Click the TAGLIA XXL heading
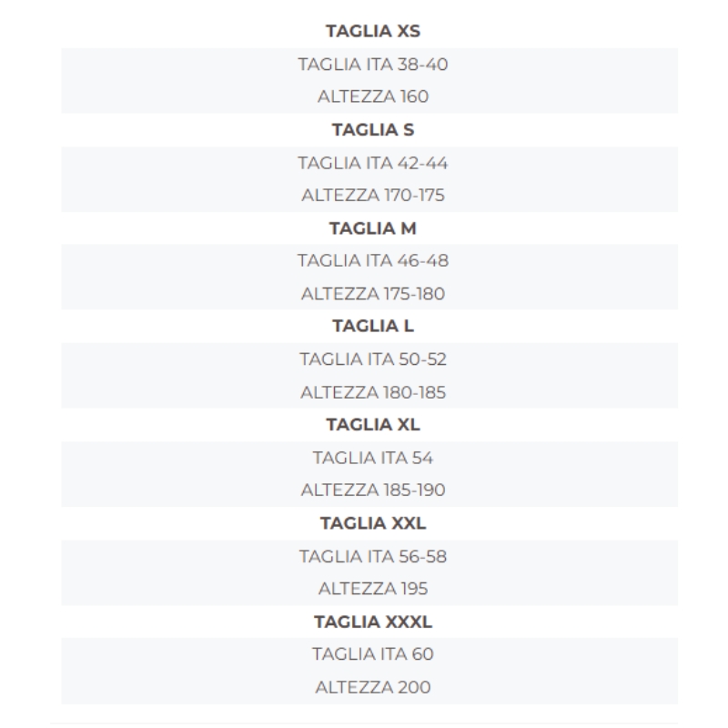Image resolution: width=728 pixels, height=728 pixels. (373, 523)
